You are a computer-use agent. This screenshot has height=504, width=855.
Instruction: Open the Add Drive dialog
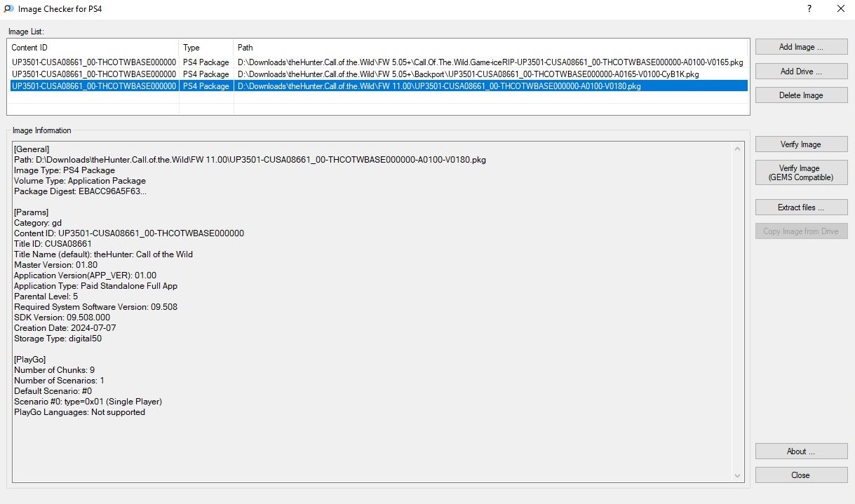(x=801, y=71)
